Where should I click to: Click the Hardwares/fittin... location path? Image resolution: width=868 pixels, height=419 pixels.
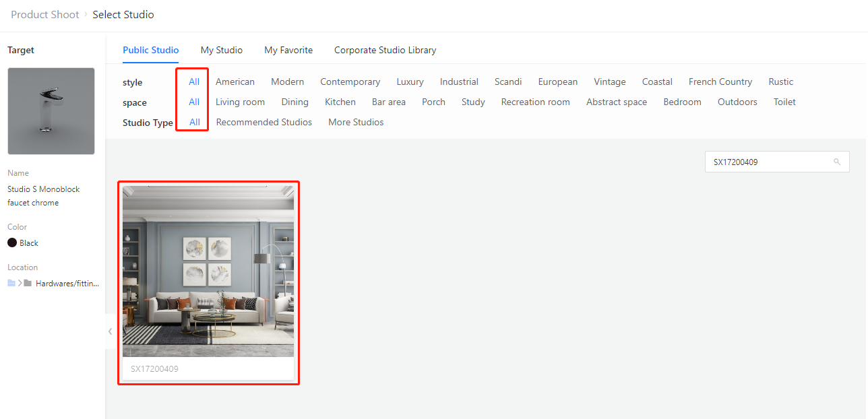click(x=67, y=283)
